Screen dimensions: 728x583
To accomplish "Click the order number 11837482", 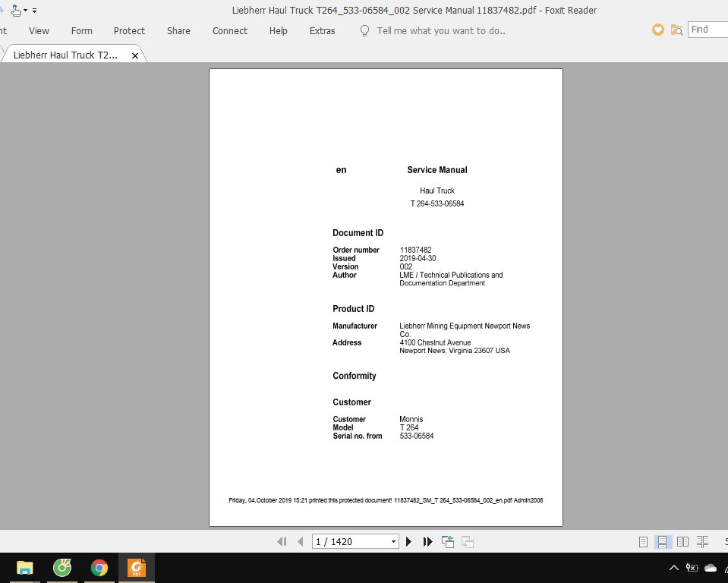I will (x=415, y=250).
